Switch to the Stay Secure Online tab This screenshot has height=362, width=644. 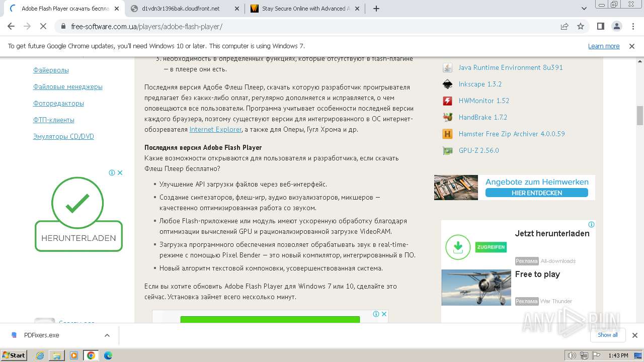pos(305,9)
